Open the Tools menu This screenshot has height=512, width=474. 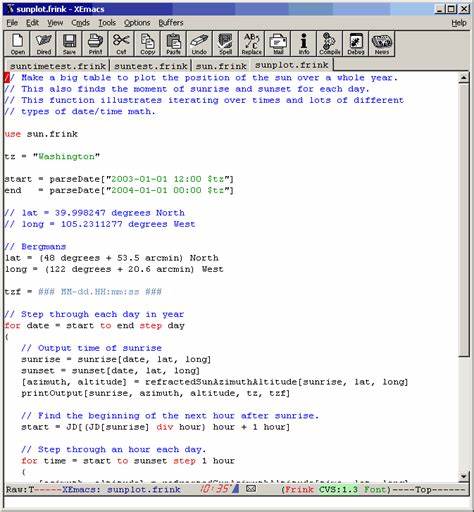(x=107, y=23)
